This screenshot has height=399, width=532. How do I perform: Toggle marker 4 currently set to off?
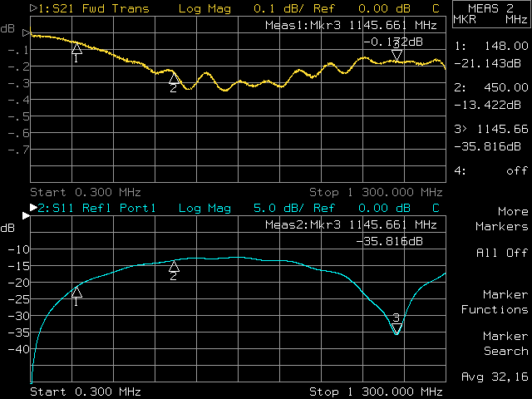[492, 170]
